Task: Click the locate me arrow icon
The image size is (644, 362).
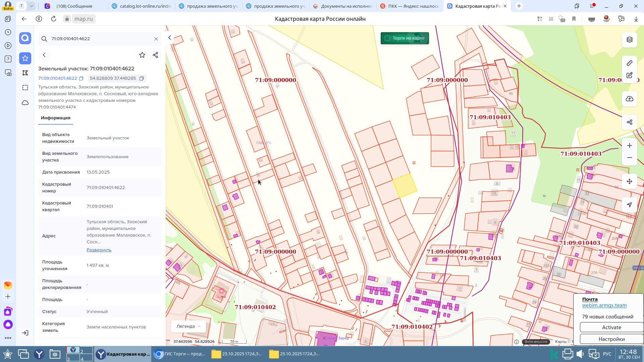Action: pyautogui.click(x=629, y=205)
